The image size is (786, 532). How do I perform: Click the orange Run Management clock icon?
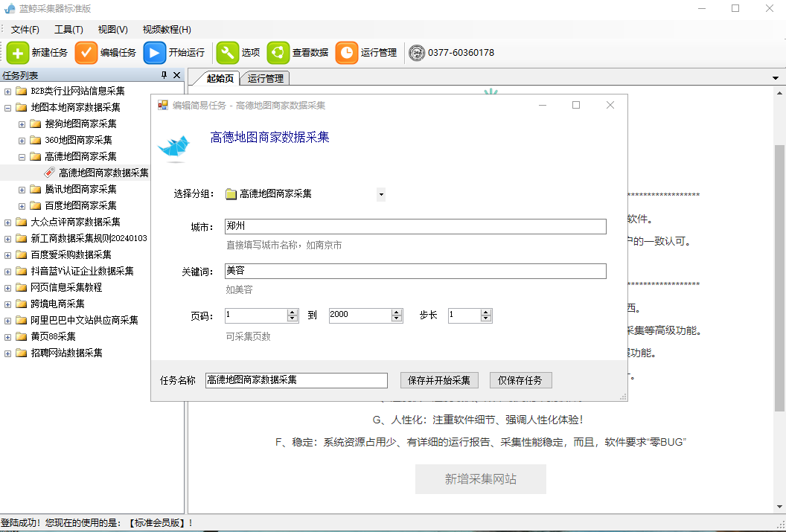click(346, 53)
